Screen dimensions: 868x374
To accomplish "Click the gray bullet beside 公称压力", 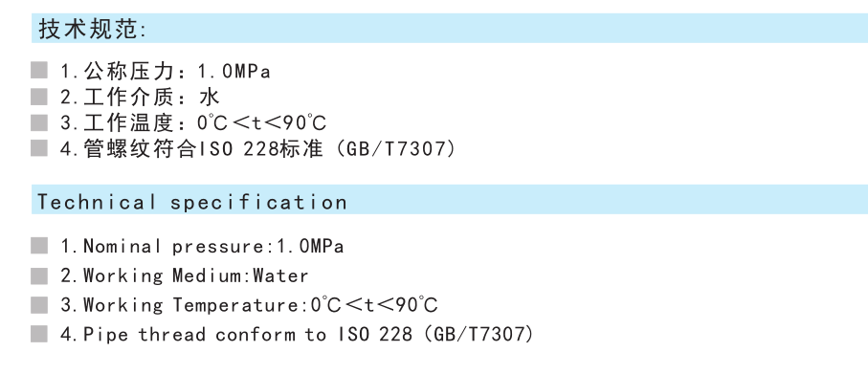I will [39, 71].
